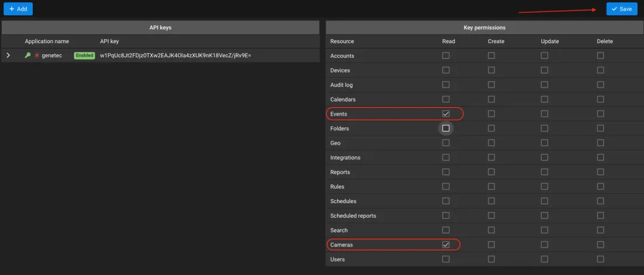Check Read permission for Folders
Screen dimensions: 644x275
click(446, 128)
